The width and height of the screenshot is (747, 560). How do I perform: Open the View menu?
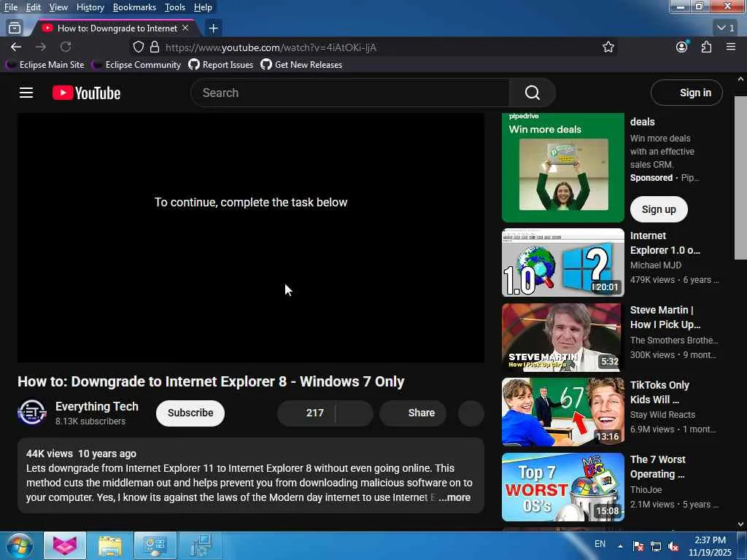(58, 7)
